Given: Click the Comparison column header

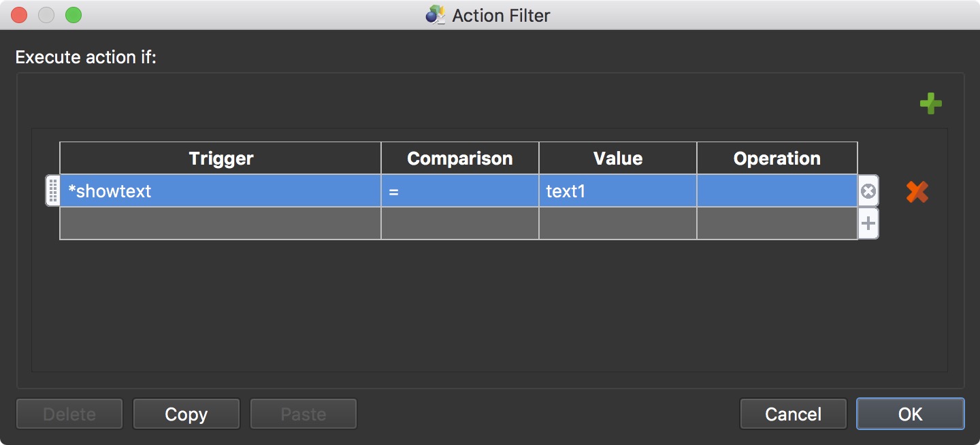Looking at the screenshot, I should coord(459,159).
